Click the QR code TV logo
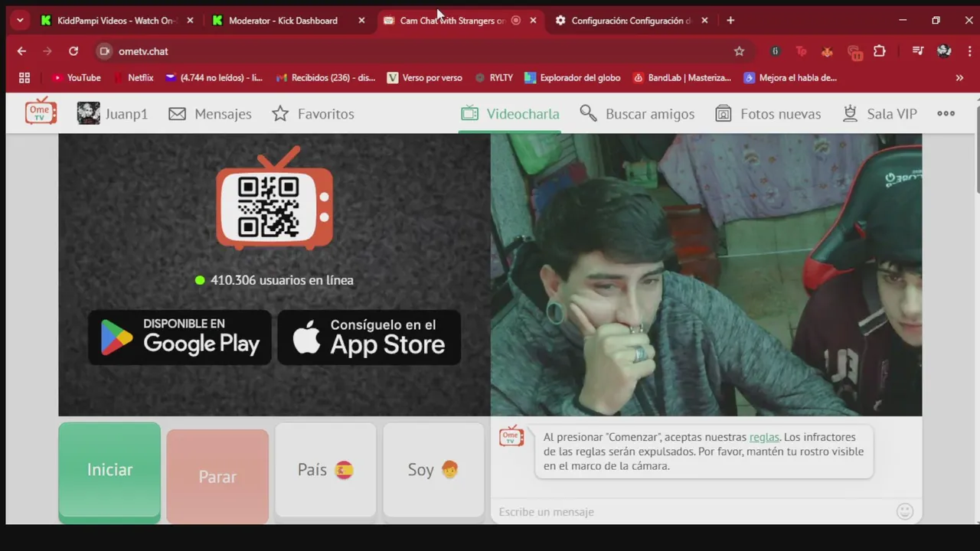Screen dimensions: 980x551 (274, 199)
